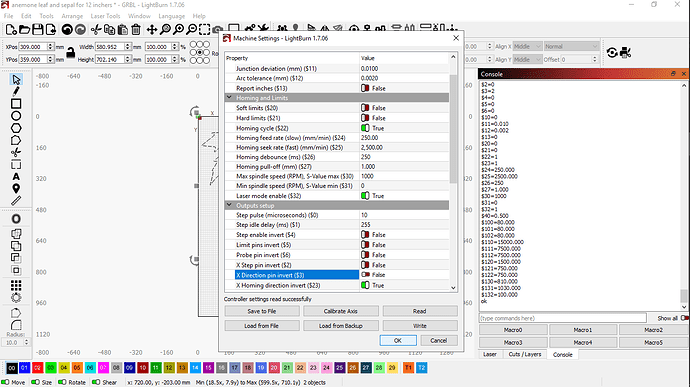Viewport: 690px width, 387px height.
Task: Select the Measure ruler tool
Action: [x=16, y=201]
